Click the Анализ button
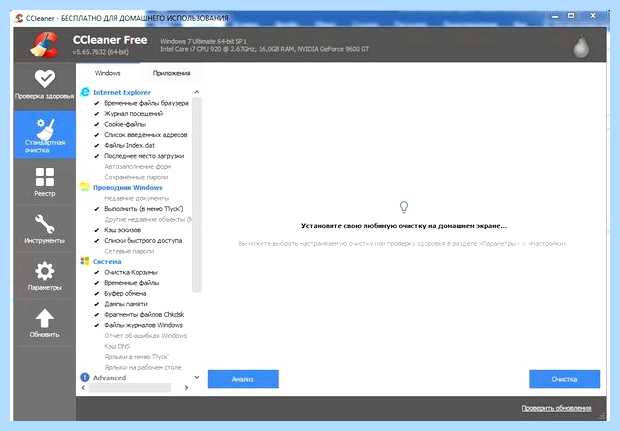The image size is (620, 431). click(243, 379)
